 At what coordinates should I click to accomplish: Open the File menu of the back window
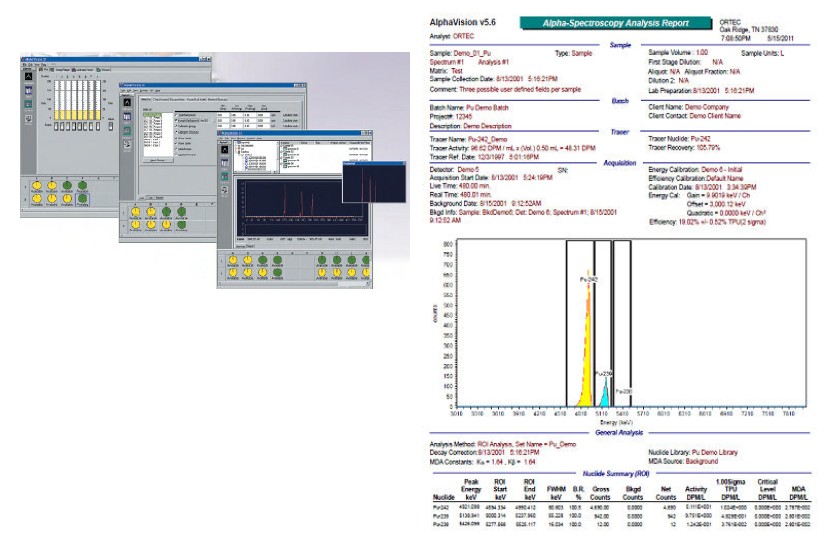[x=24, y=64]
